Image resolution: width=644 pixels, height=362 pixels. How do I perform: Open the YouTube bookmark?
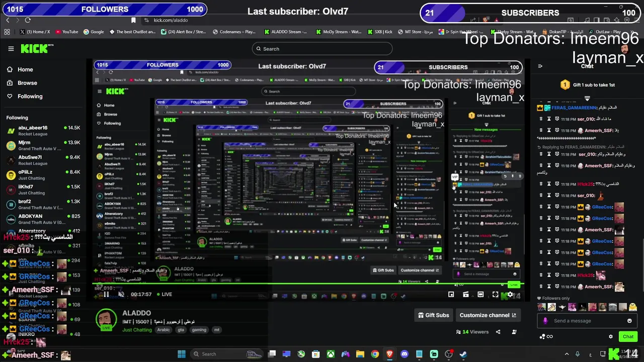point(67,32)
